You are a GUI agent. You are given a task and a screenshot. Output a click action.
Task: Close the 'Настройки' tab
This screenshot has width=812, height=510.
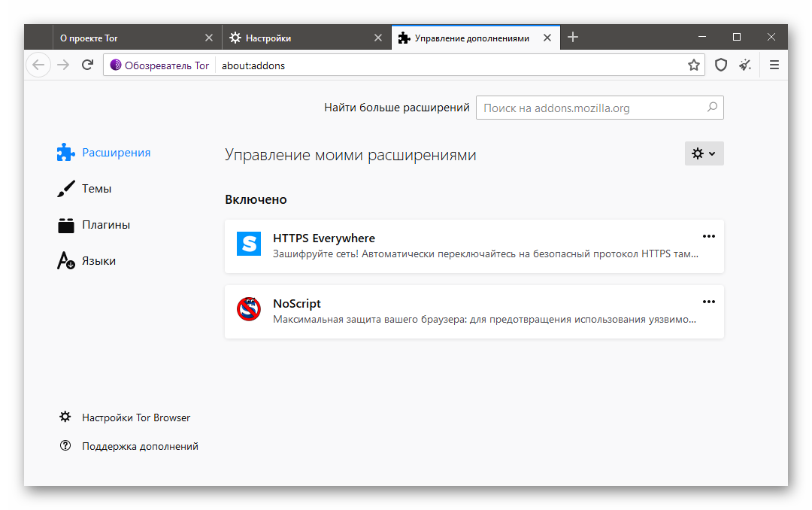point(378,38)
